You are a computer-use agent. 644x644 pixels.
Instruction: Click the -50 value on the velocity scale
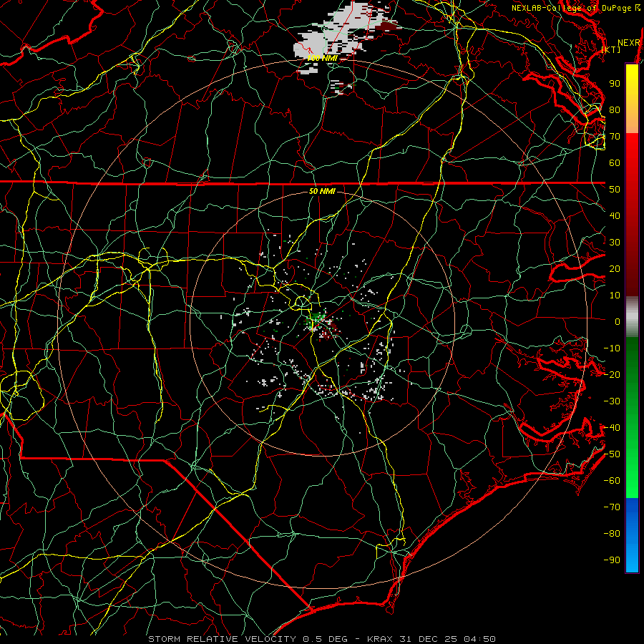point(612,454)
